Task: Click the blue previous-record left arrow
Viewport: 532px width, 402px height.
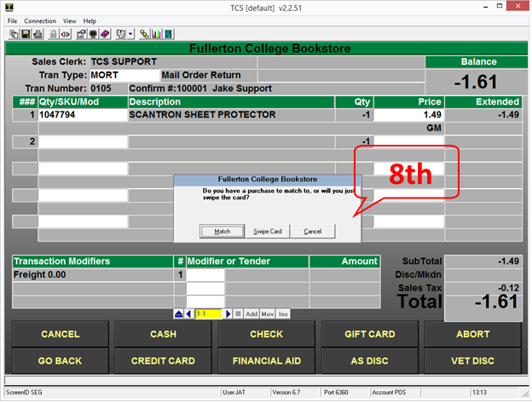Action: pos(188,314)
